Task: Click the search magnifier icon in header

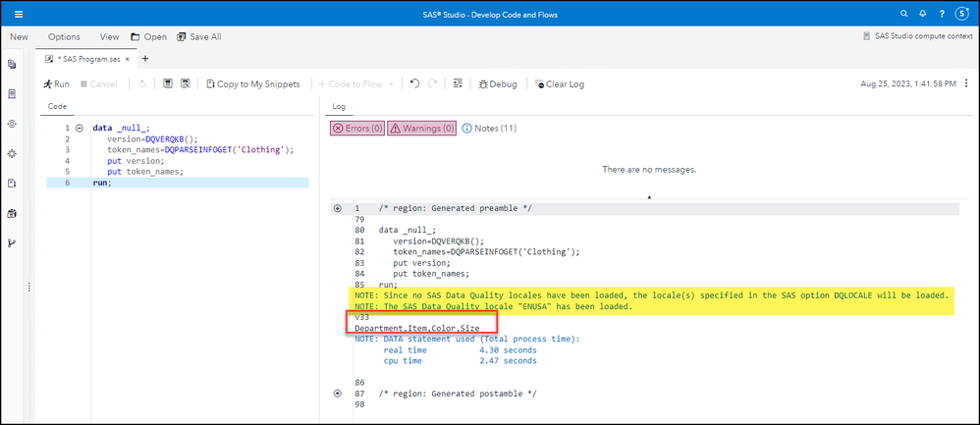Action: pyautogui.click(x=903, y=13)
